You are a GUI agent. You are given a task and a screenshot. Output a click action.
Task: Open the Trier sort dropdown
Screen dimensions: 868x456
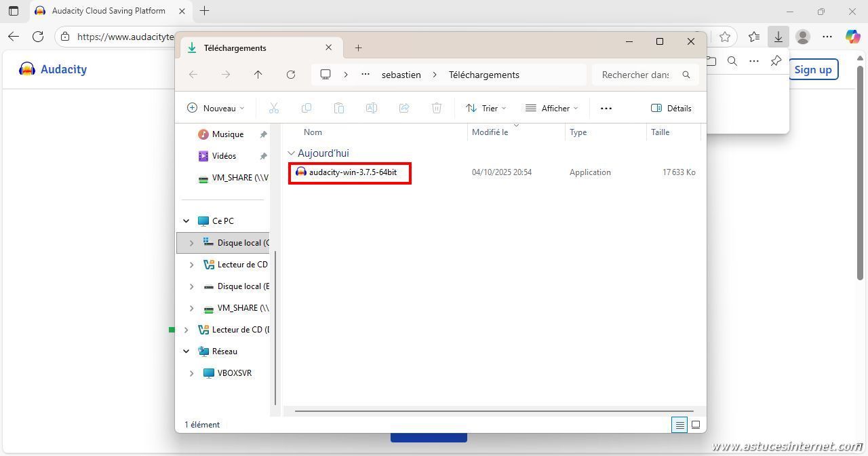[x=486, y=108]
